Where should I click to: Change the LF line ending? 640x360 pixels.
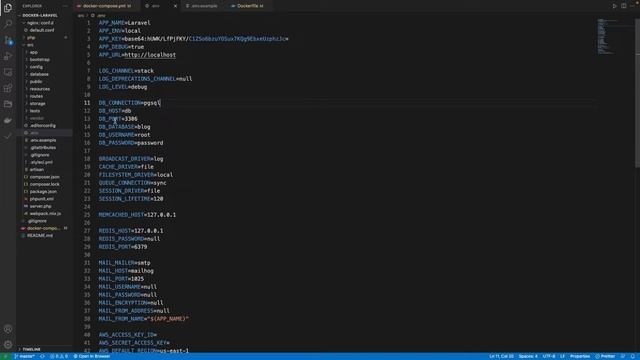(562, 356)
